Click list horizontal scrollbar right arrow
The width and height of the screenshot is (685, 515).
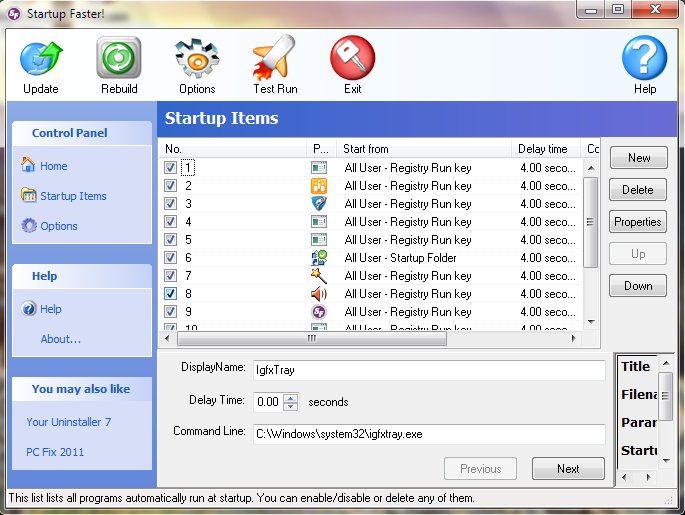coord(574,338)
